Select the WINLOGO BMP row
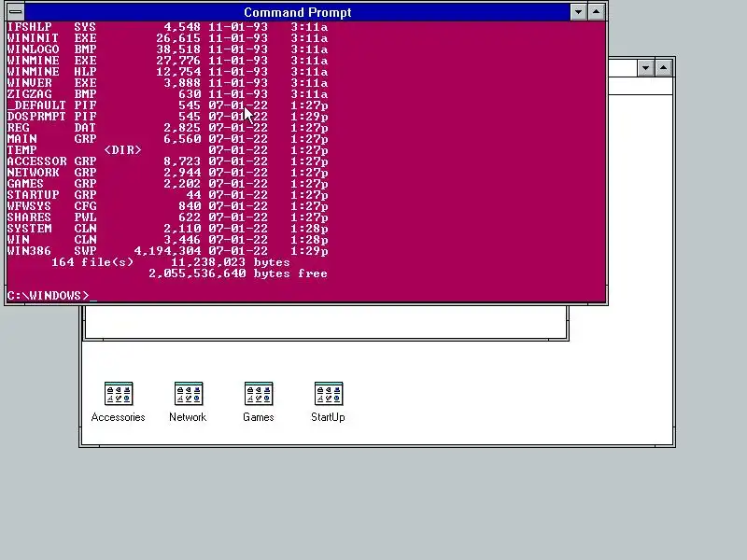 pyautogui.click(x=167, y=49)
